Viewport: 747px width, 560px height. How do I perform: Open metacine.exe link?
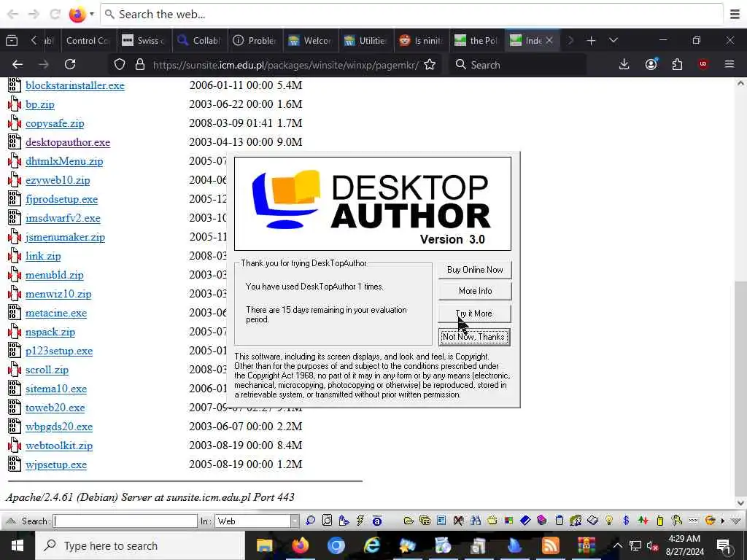click(56, 314)
